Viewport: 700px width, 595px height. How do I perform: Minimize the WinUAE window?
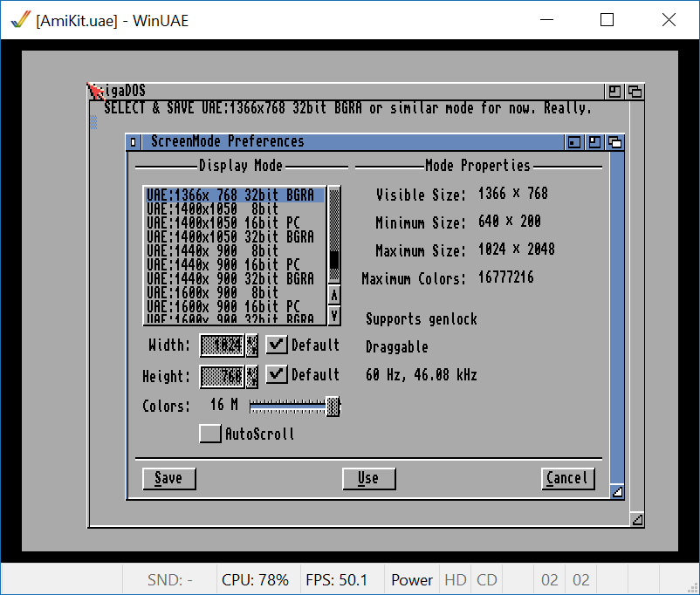click(x=546, y=20)
